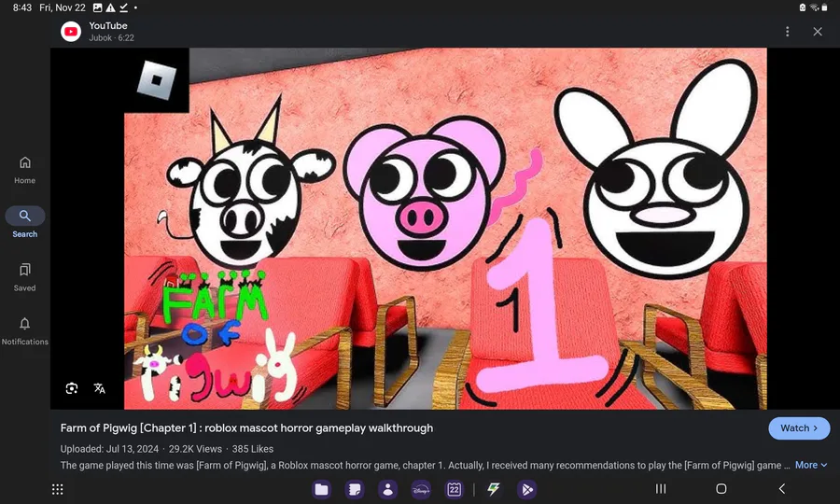840x504 pixels.
Task: Launch the Files folder app in taskbar
Action: (321, 489)
